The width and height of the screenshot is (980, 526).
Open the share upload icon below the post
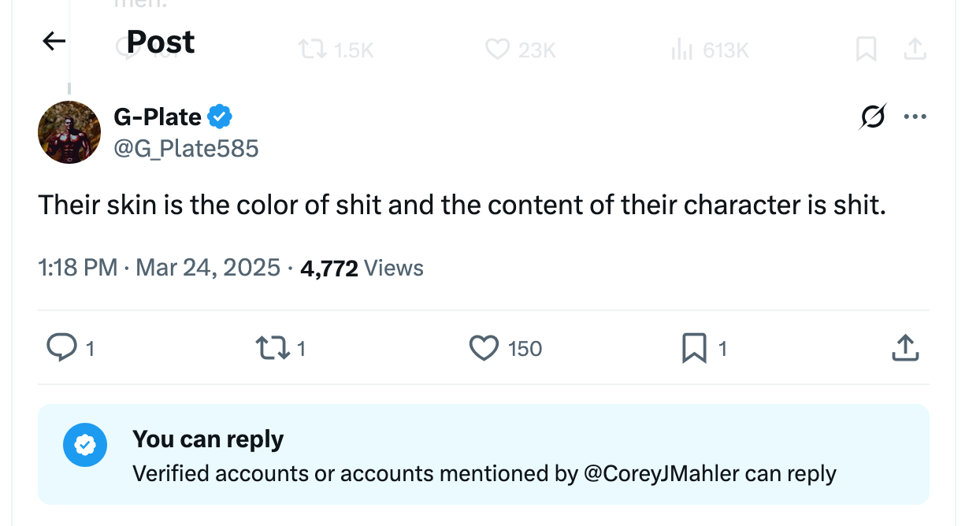904,348
